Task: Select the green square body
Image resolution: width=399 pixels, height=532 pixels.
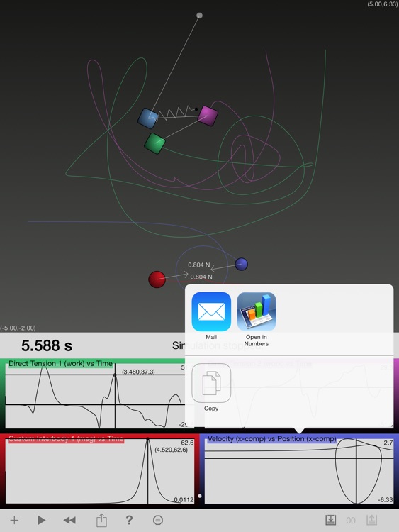Action: click(x=154, y=143)
